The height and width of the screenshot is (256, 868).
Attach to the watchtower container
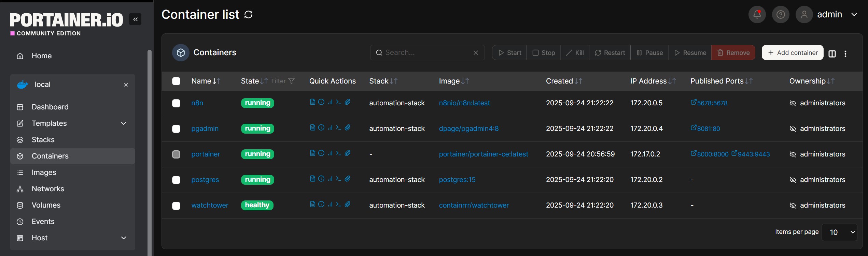point(348,204)
